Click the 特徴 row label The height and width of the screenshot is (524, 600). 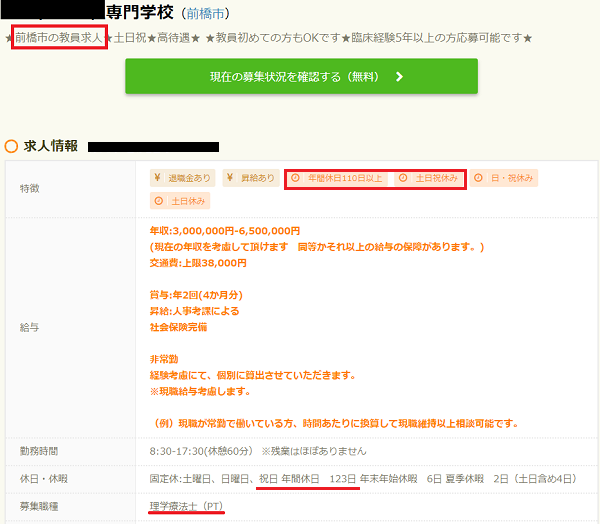(x=29, y=189)
